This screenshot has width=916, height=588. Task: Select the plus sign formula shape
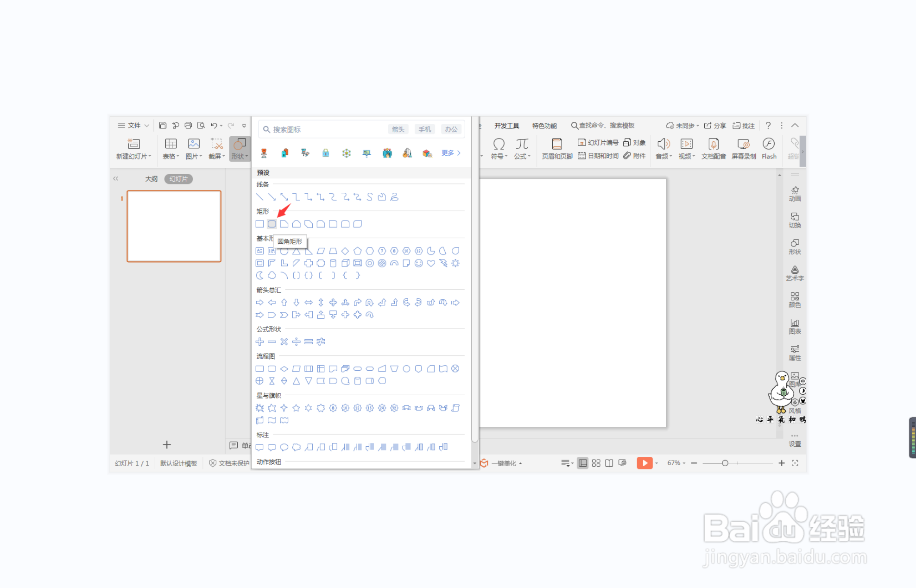[x=259, y=342]
